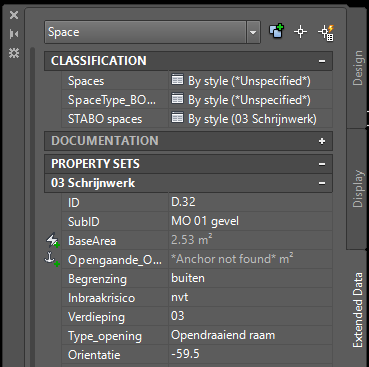This screenshot has height=367, width=369.
Task: Click the STABO spaces classification label
Action: pyautogui.click(x=105, y=119)
